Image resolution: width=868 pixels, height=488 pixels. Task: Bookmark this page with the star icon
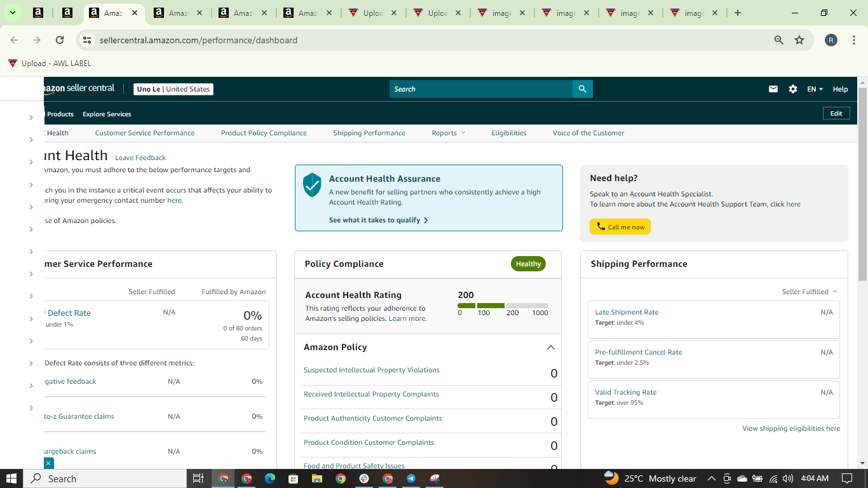[x=799, y=40]
